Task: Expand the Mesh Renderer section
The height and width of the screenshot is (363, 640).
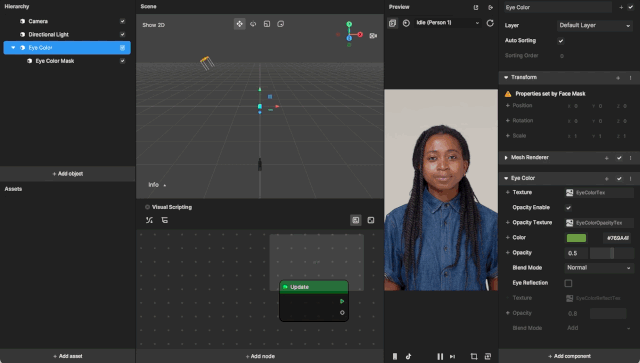Action: 506,158
